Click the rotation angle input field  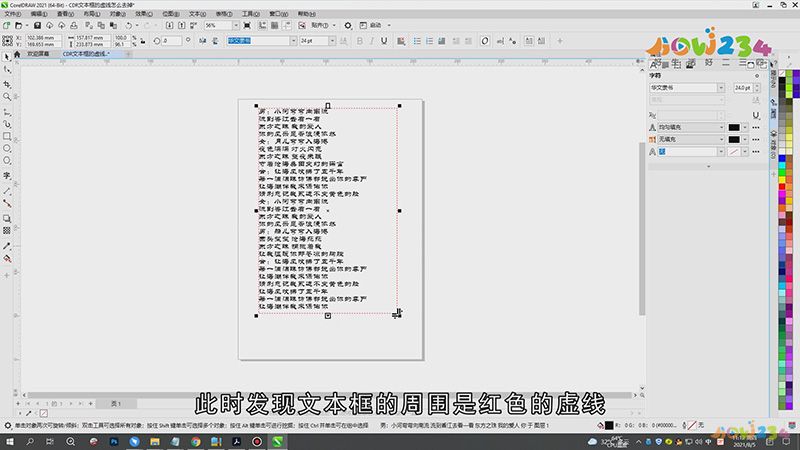pyautogui.click(x=171, y=41)
